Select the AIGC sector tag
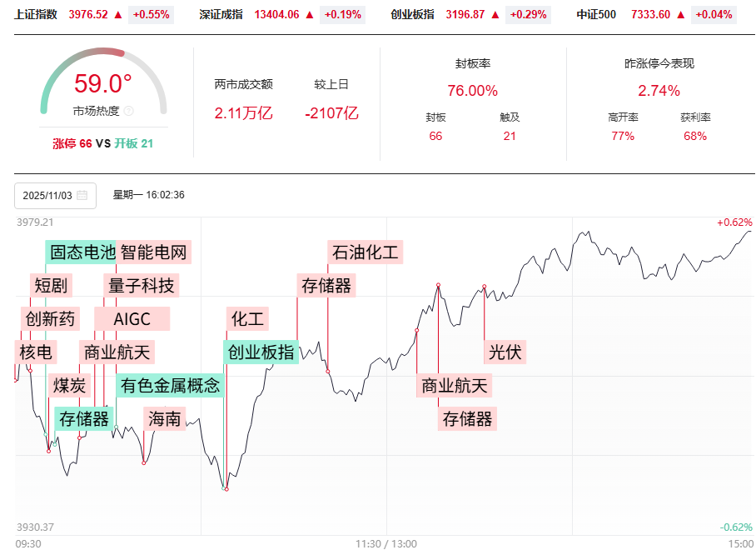The image size is (756, 560). click(133, 318)
